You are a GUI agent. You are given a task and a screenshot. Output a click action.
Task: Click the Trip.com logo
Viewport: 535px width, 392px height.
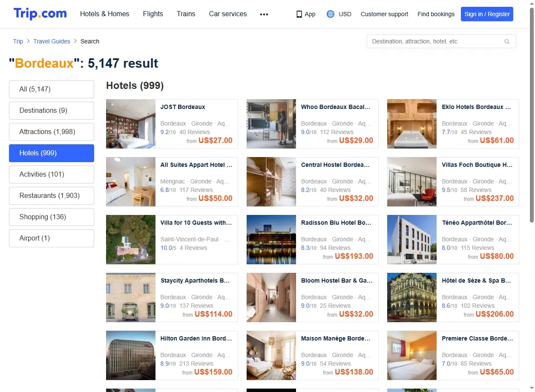coord(40,14)
